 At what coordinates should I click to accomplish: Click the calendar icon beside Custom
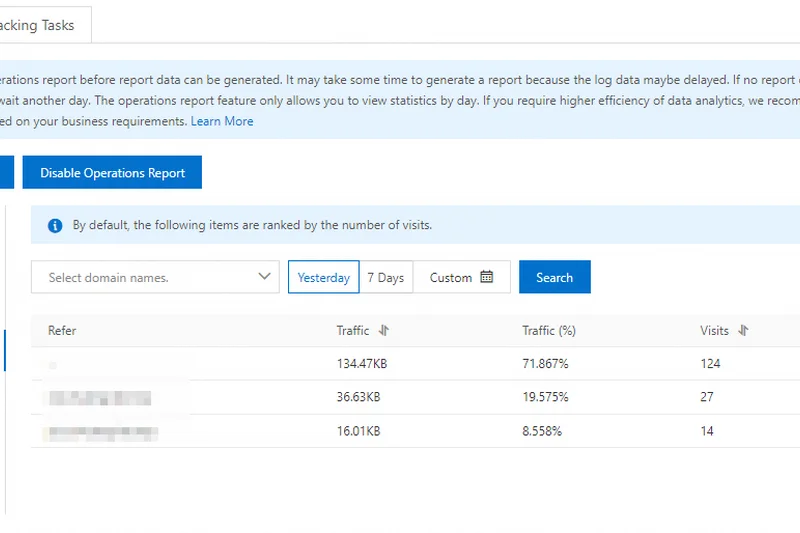click(x=487, y=277)
